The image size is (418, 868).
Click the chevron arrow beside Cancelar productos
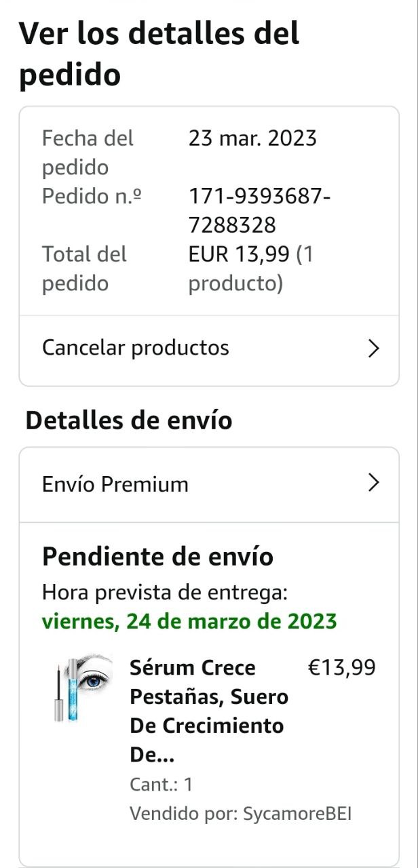coord(373,349)
